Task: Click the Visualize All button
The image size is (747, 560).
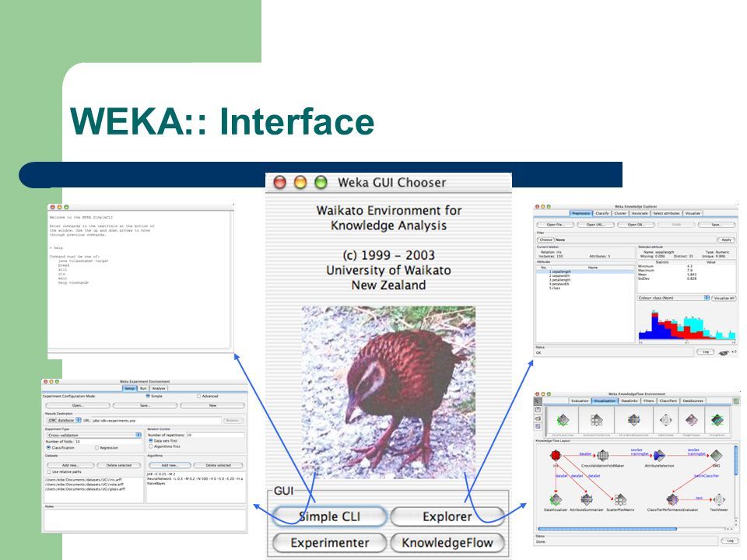Action: (724, 298)
